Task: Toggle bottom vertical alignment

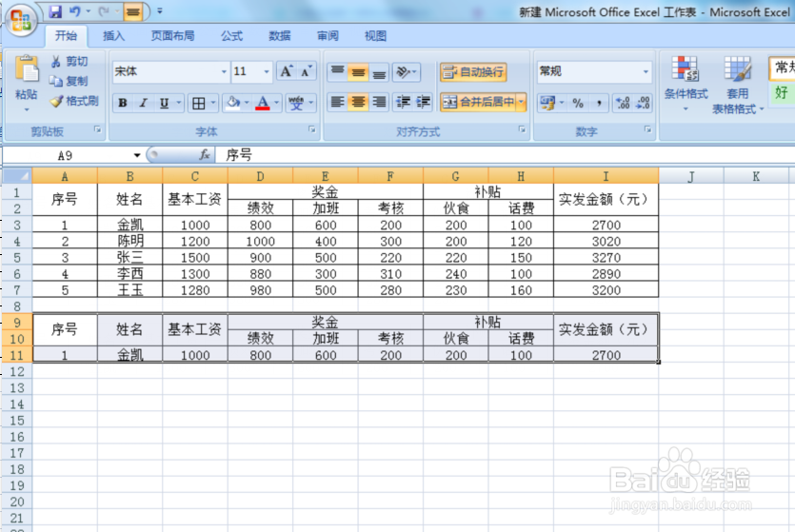Action: pyautogui.click(x=379, y=72)
